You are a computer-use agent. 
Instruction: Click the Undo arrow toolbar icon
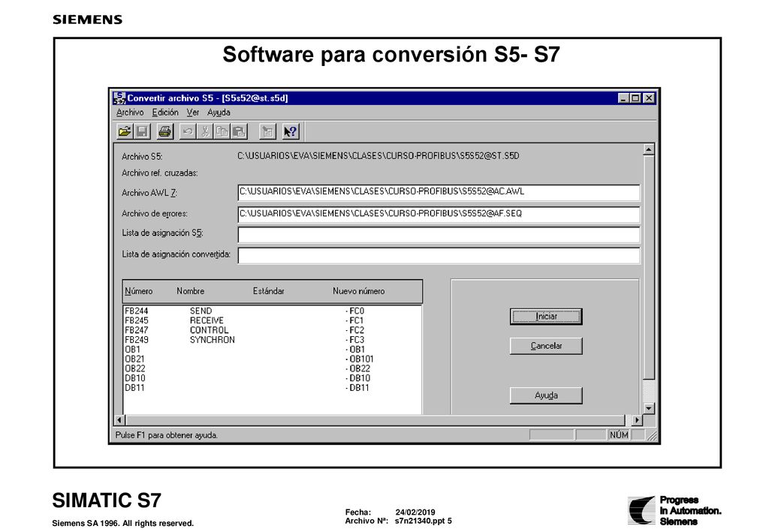pyautogui.click(x=187, y=131)
